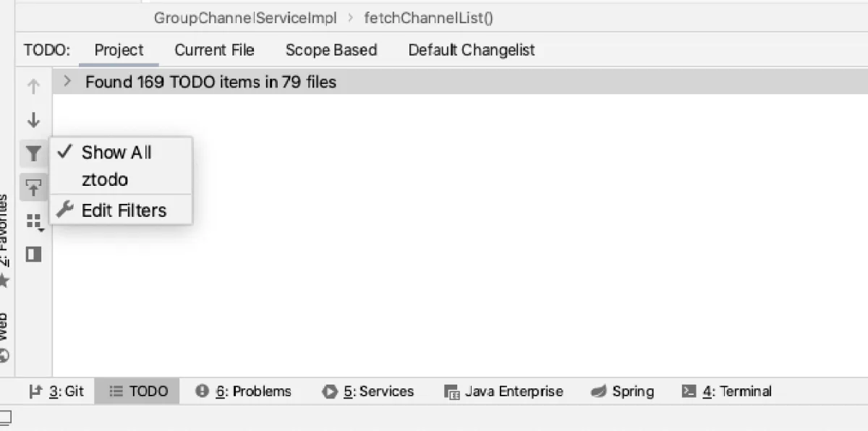Open the Java Enterprise tool window
Image resolution: width=868 pixels, height=431 pixels.
503,391
